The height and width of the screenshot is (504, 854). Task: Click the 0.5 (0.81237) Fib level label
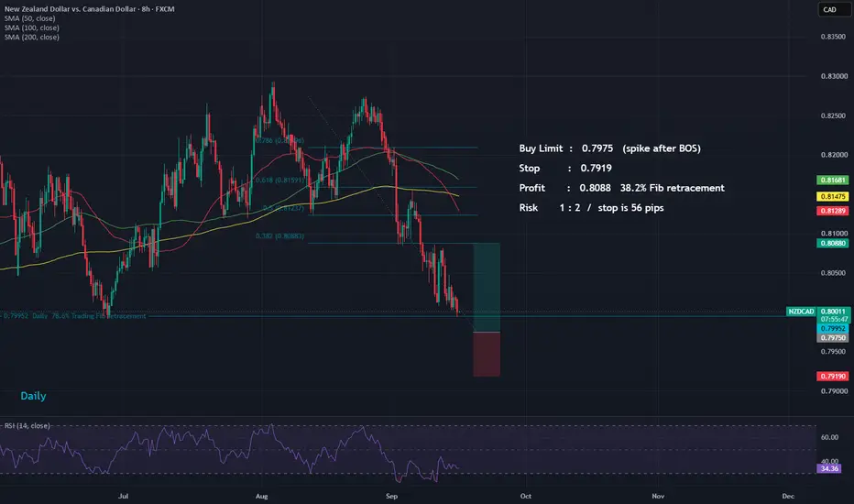(x=283, y=208)
